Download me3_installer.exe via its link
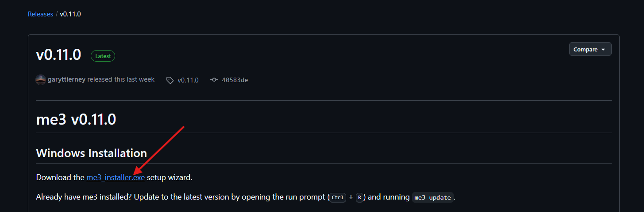 [116, 177]
